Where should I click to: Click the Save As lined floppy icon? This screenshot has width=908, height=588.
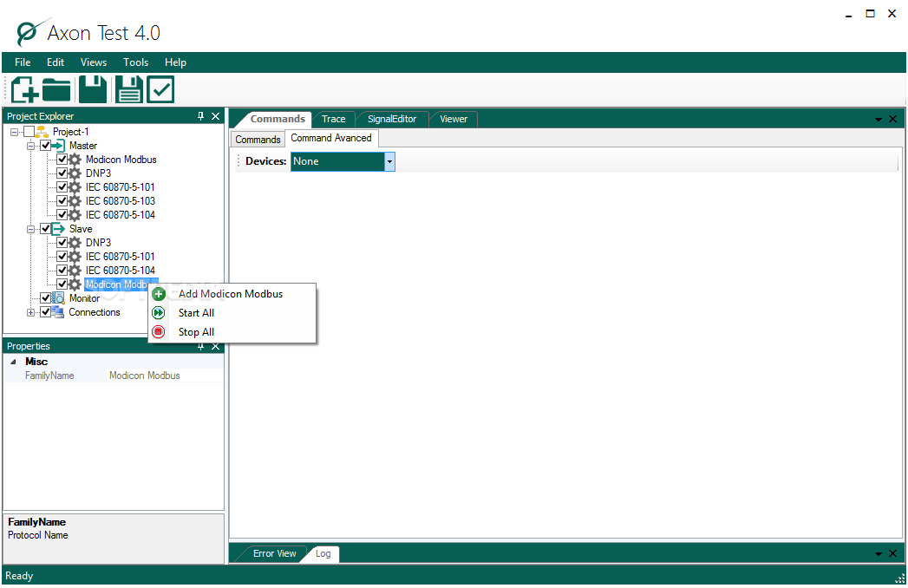click(129, 90)
